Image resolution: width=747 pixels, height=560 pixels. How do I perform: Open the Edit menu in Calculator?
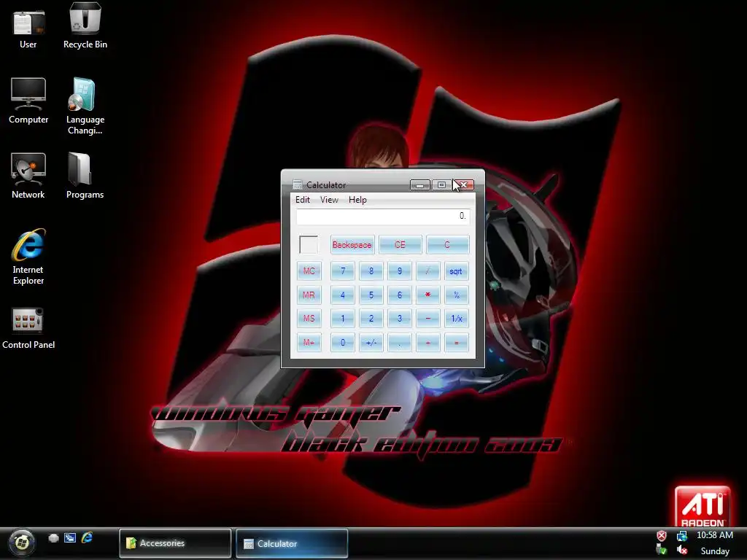pyautogui.click(x=303, y=200)
